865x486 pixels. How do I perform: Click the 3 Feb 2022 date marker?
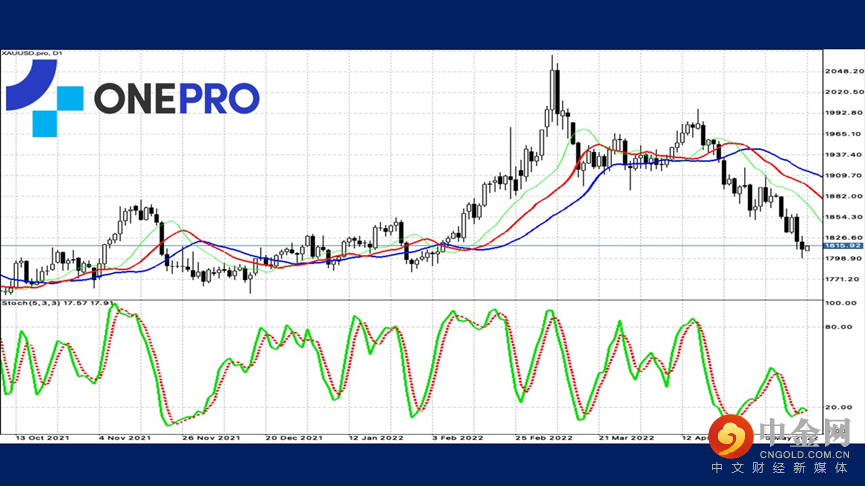(458, 437)
